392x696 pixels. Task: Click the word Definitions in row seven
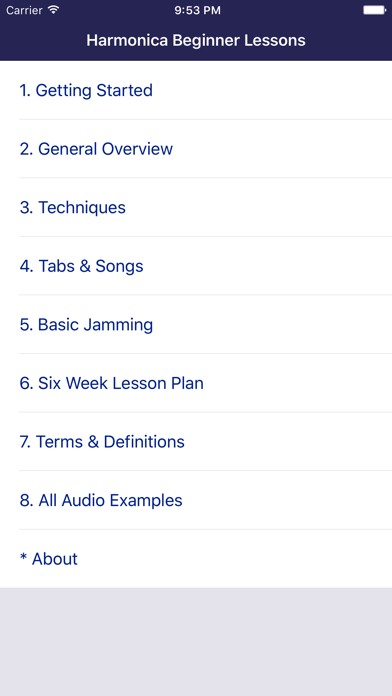144,442
